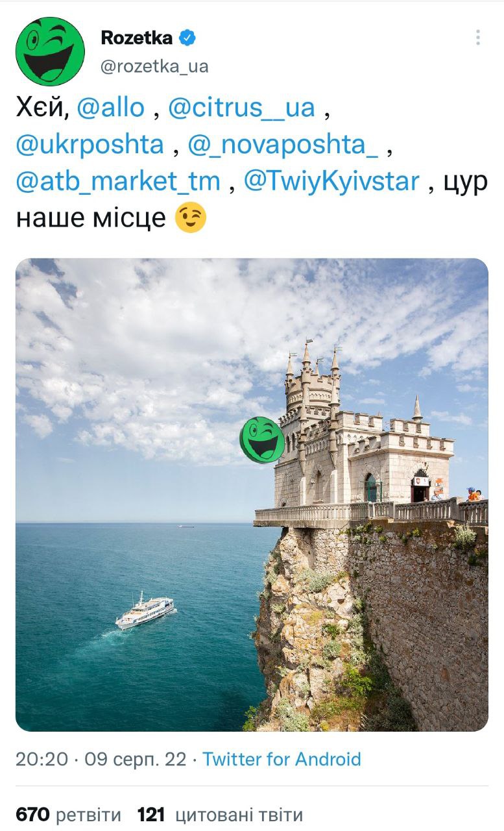Open Rozetka profile avatar
Screen dimensions: 504x831
click(50, 51)
